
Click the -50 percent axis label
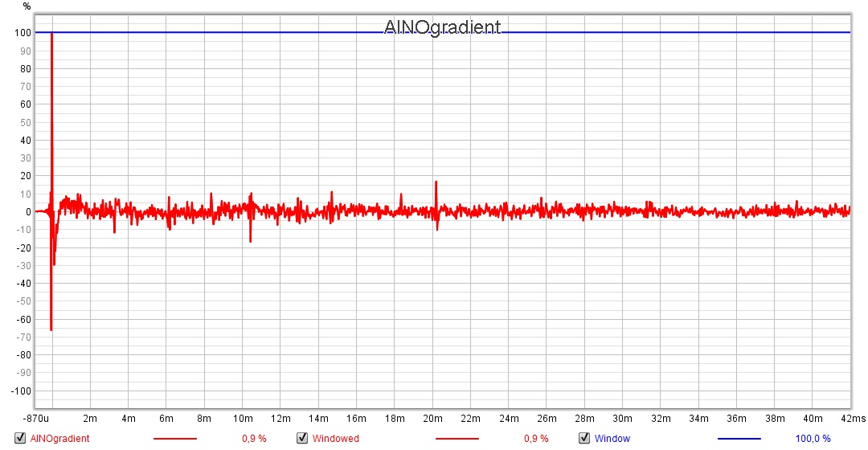[x=24, y=301]
